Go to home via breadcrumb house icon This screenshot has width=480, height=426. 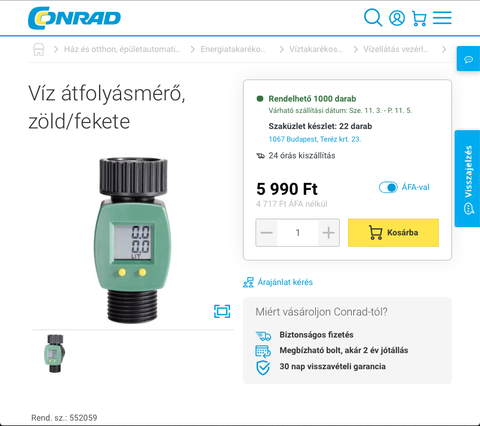[x=39, y=49]
